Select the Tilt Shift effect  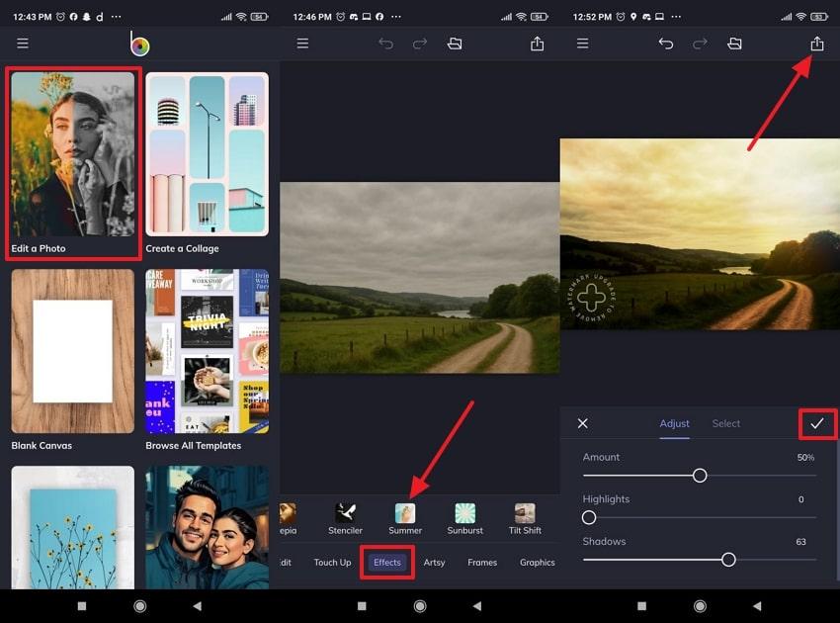coord(525,519)
